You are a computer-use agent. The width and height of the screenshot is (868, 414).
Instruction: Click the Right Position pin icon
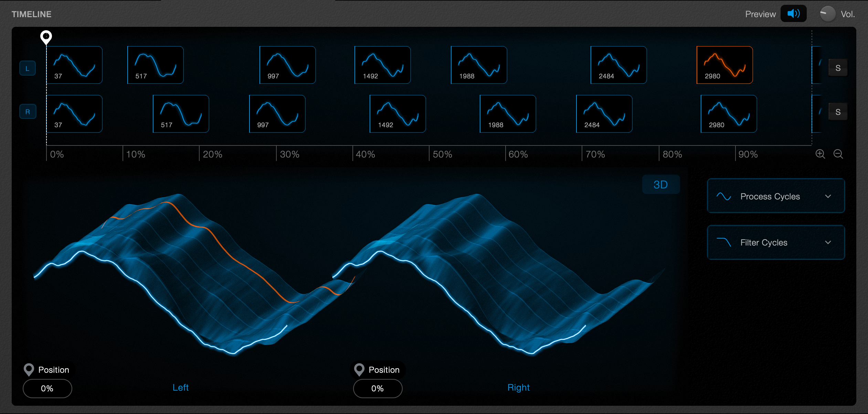[x=359, y=370]
